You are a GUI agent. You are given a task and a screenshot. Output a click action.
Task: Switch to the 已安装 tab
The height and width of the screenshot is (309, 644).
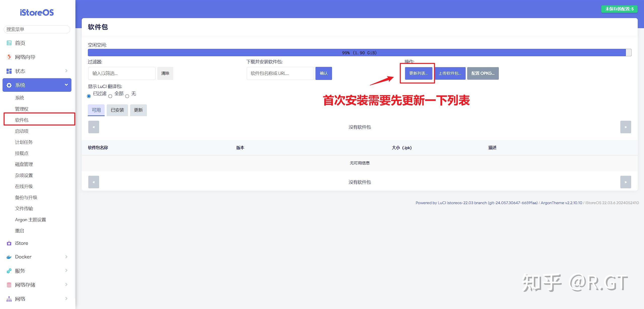[117, 110]
